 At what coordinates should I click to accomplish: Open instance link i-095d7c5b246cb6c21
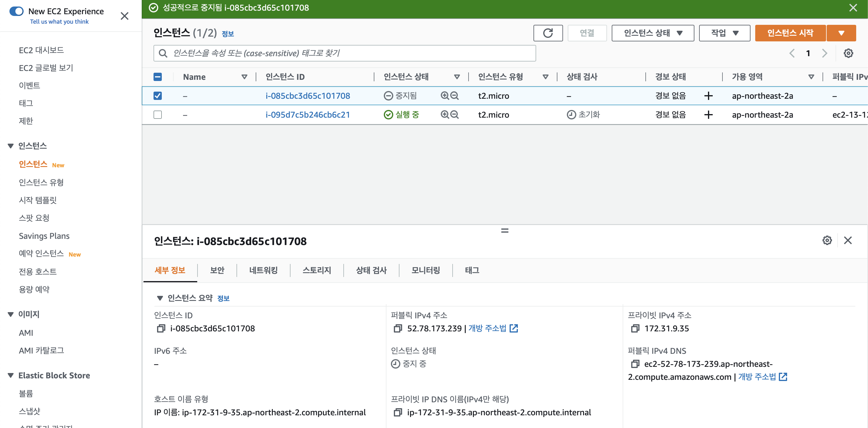pyautogui.click(x=308, y=115)
